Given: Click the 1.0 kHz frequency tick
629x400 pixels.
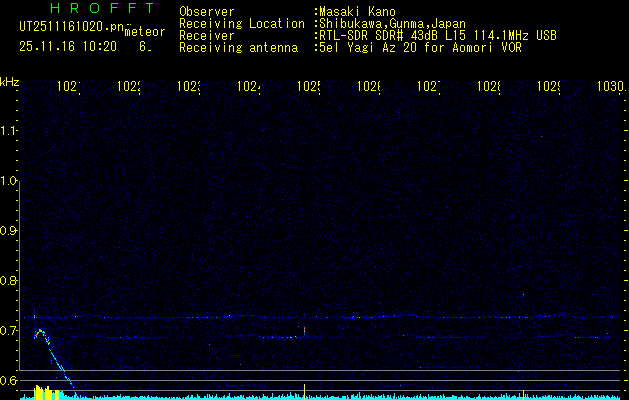Looking at the screenshot, I should (9, 181).
